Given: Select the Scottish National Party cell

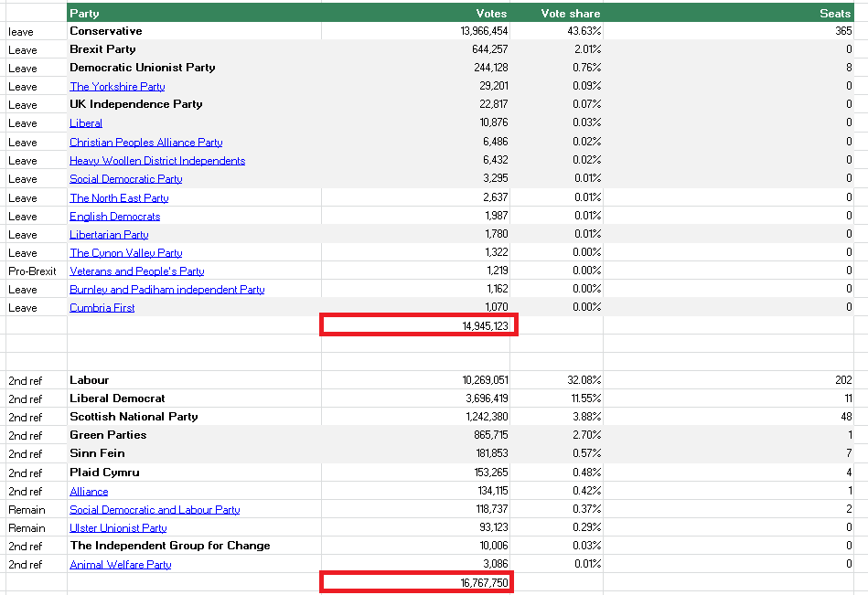Looking at the screenshot, I should tap(194, 417).
